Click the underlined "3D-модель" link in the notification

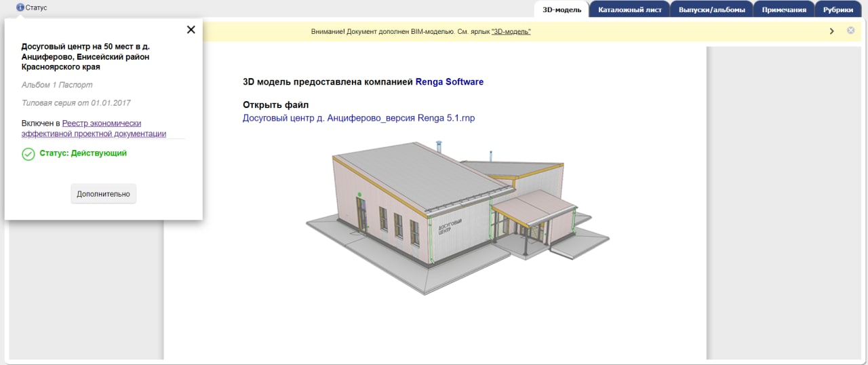511,32
